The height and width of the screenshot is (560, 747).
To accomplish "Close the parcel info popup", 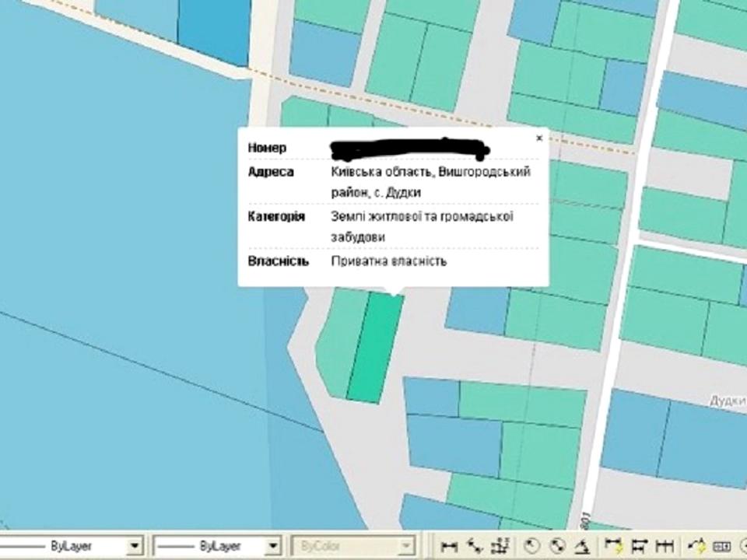I will tap(538, 138).
